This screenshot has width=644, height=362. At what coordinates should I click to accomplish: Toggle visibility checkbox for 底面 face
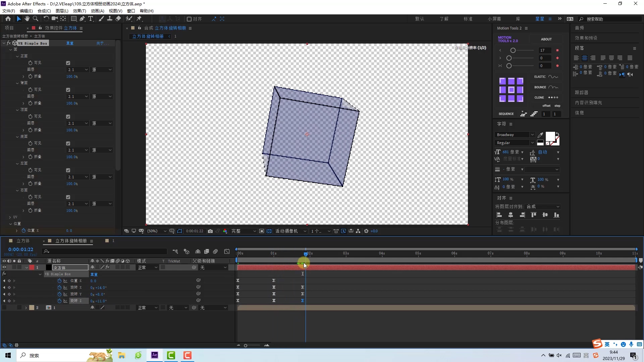(x=68, y=143)
